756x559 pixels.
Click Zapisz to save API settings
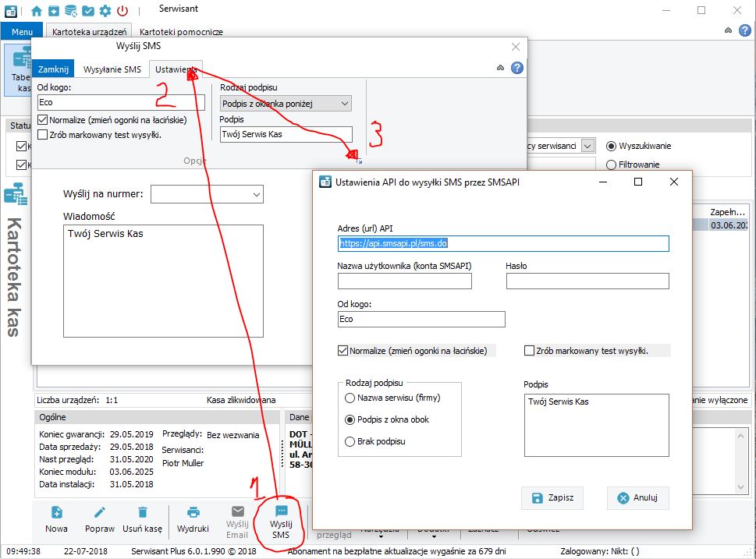pyautogui.click(x=552, y=498)
